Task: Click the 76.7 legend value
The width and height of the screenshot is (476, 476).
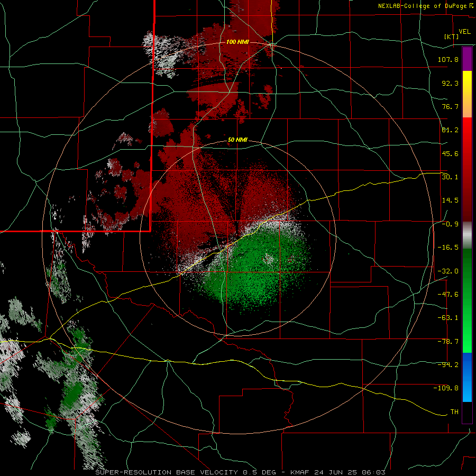Action: pos(450,106)
